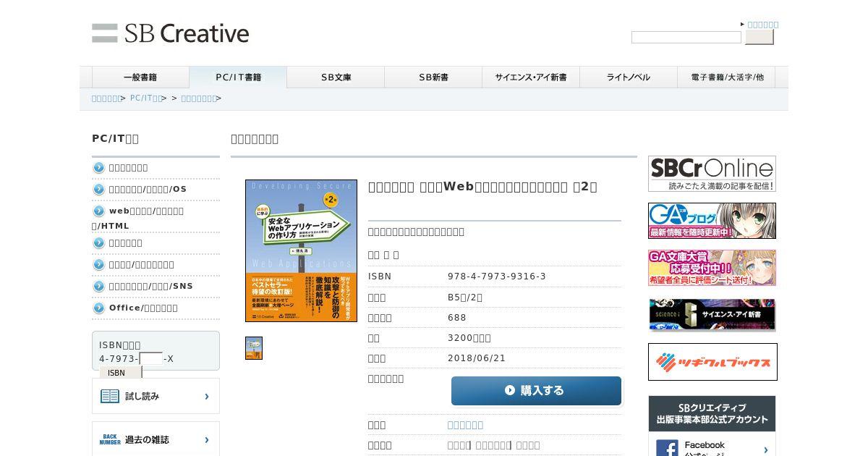Select the small book cover thumbnail
This screenshot has width=868, height=456.
(254, 348)
